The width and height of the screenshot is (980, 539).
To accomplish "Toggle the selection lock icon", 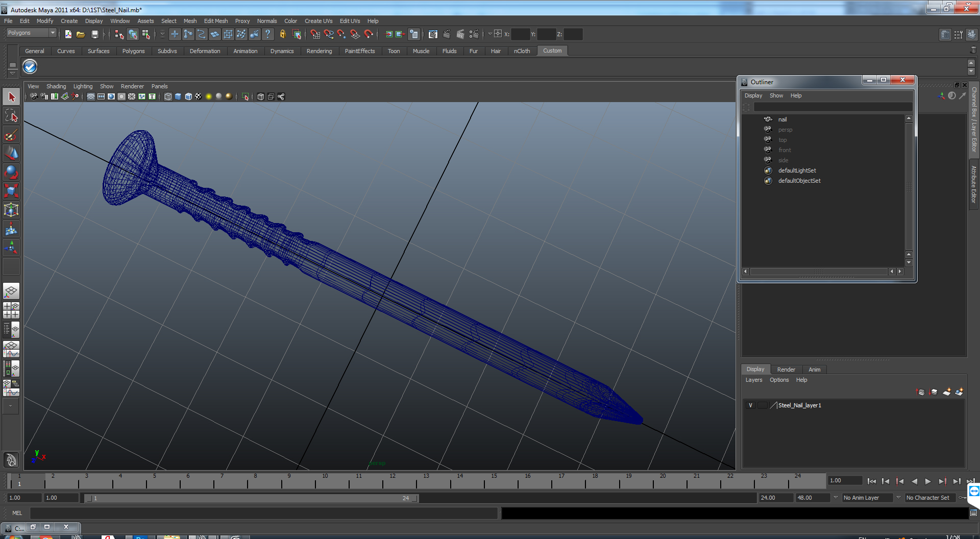I will point(282,34).
